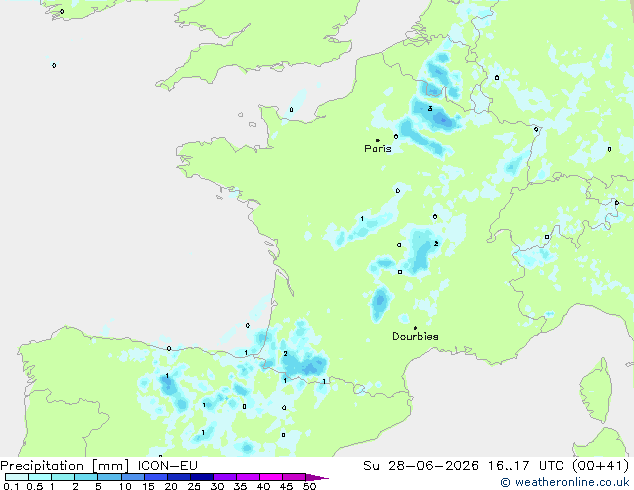Click the Dourbies city dot marker

point(415,328)
